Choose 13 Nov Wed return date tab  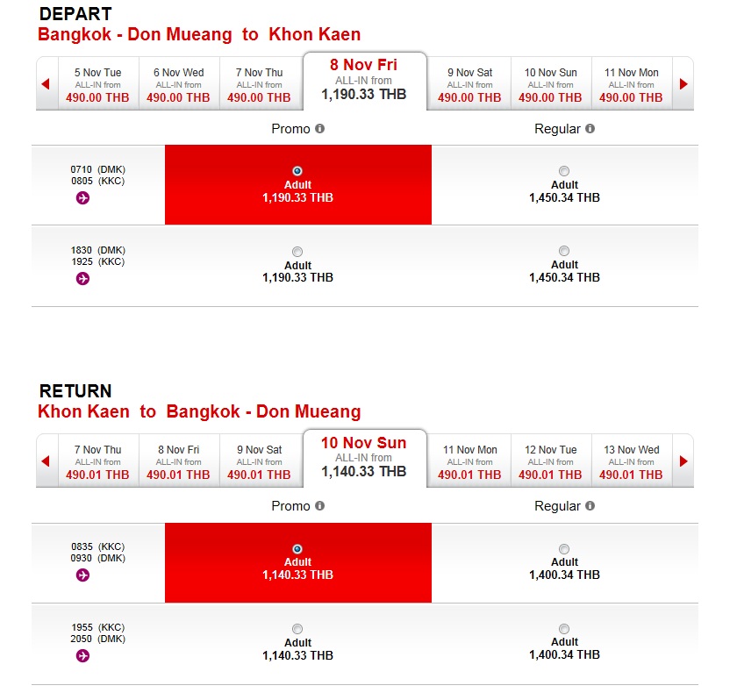point(631,461)
